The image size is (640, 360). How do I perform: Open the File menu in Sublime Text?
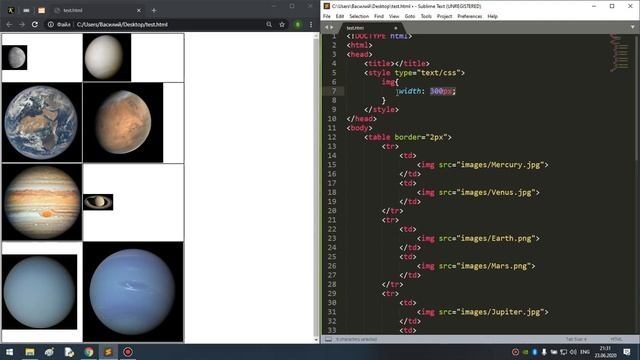click(327, 16)
